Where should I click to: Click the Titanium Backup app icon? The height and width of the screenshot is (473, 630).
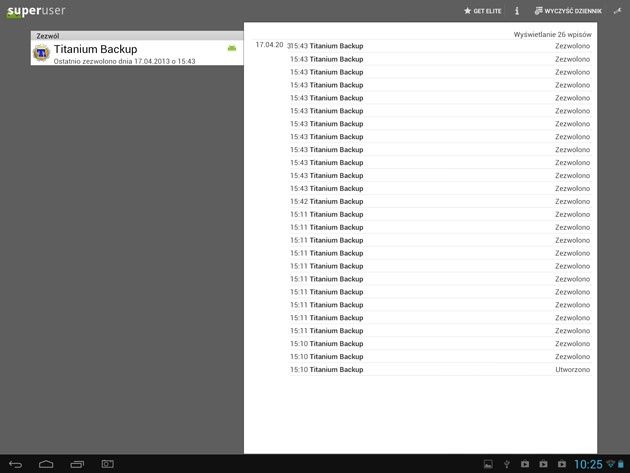point(41,53)
